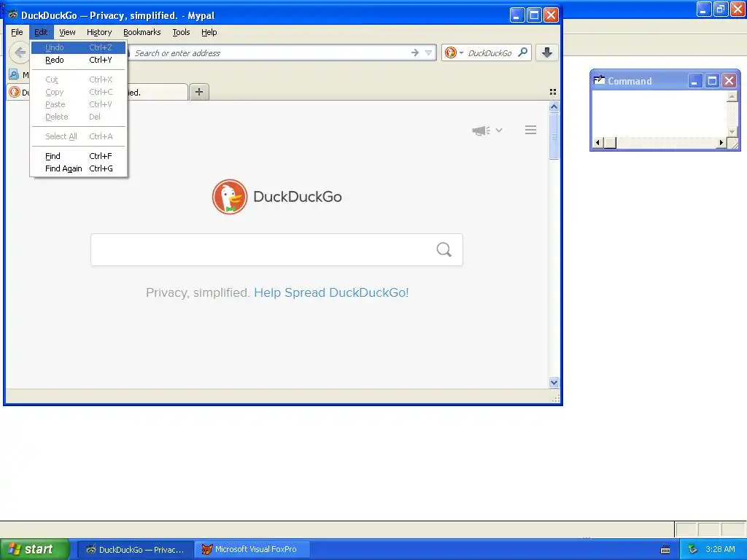Click into the Search or enter address bar

click(269, 52)
